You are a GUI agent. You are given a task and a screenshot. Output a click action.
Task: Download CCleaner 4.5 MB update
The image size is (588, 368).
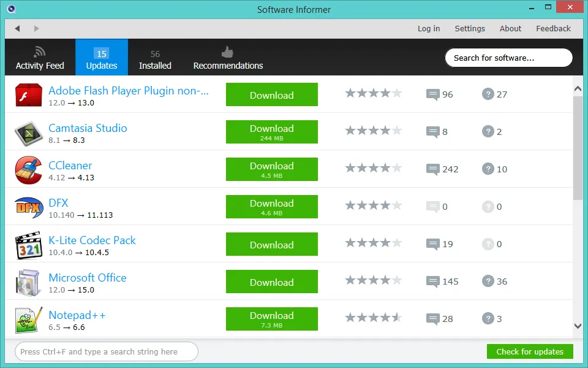(272, 169)
